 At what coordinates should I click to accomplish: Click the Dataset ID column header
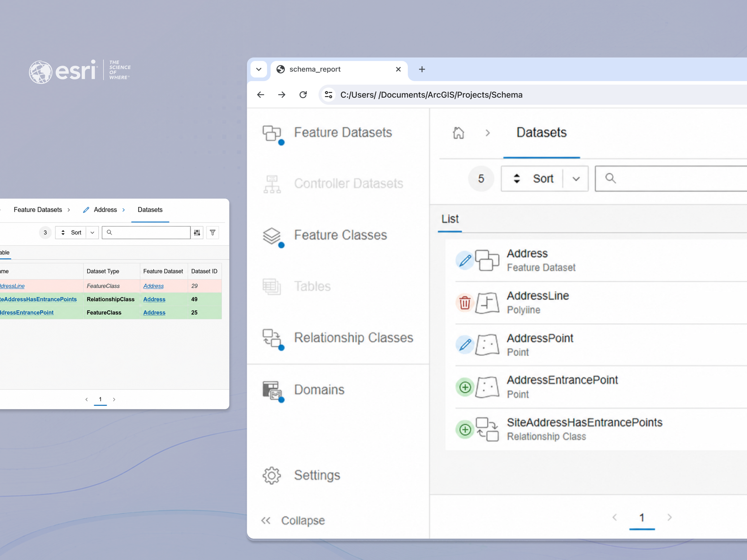[205, 271]
